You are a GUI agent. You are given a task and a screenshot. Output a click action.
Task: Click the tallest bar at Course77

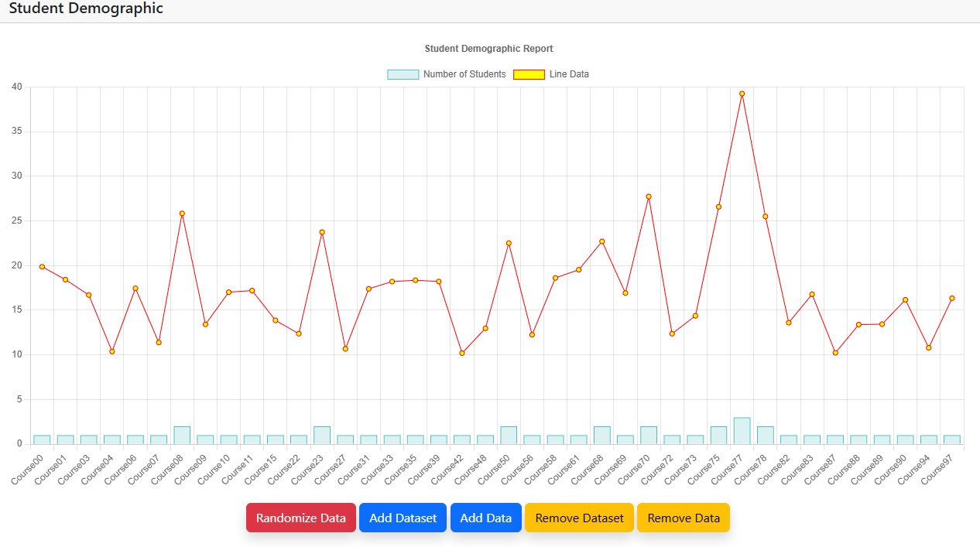(742, 431)
